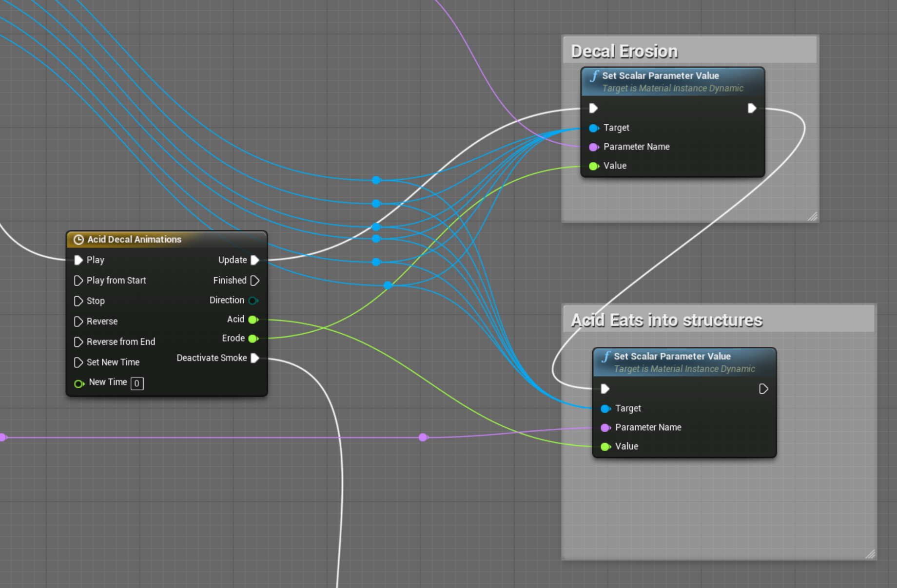
Task: Click Value pin in Acid Eats node
Action: [605, 447]
